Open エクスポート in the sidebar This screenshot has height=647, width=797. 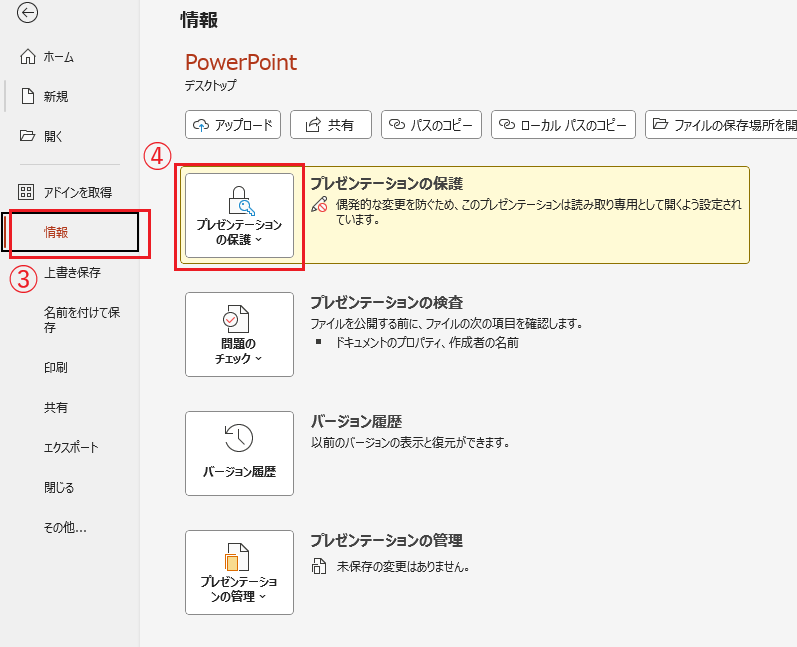coord(71,448)
